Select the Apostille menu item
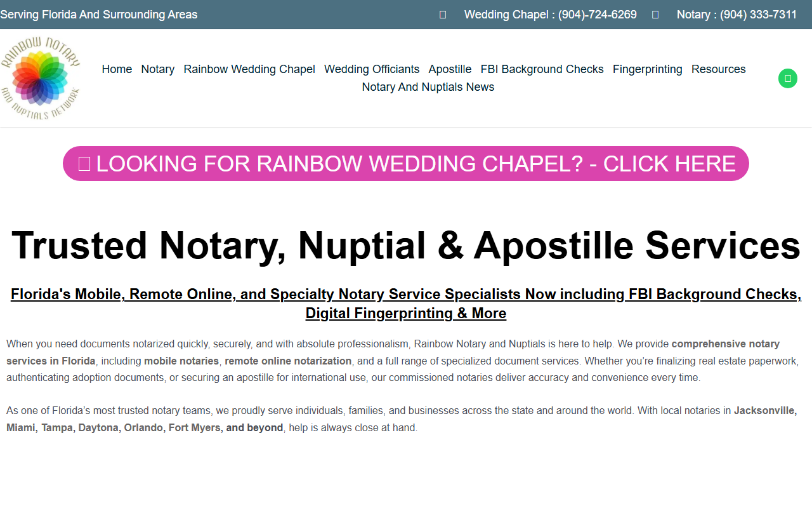812x508 pixels. [x=450, y=69]
